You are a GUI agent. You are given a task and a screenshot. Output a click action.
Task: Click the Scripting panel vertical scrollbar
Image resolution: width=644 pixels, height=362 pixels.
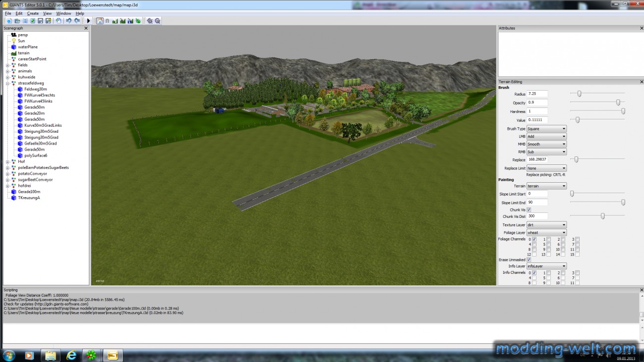pyautogui.click(x=642, y=308)
